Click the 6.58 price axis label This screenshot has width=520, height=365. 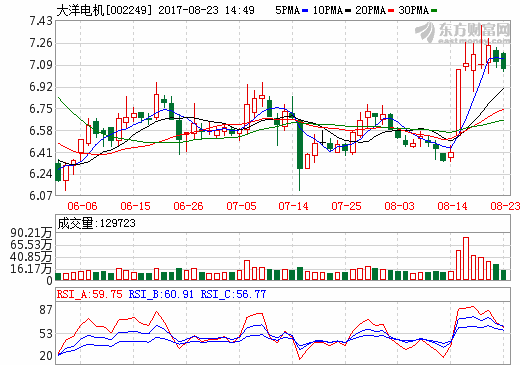41,131
